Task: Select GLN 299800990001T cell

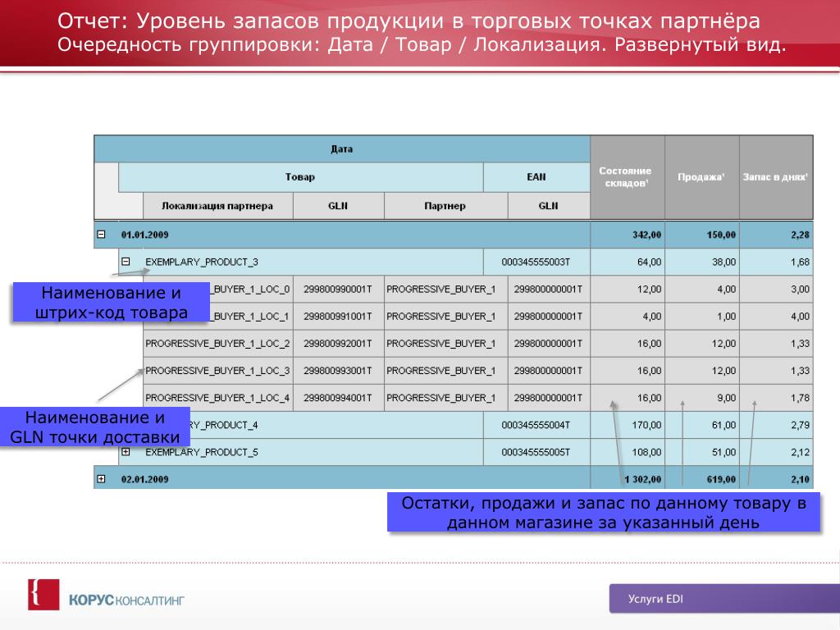Action: 338,290
